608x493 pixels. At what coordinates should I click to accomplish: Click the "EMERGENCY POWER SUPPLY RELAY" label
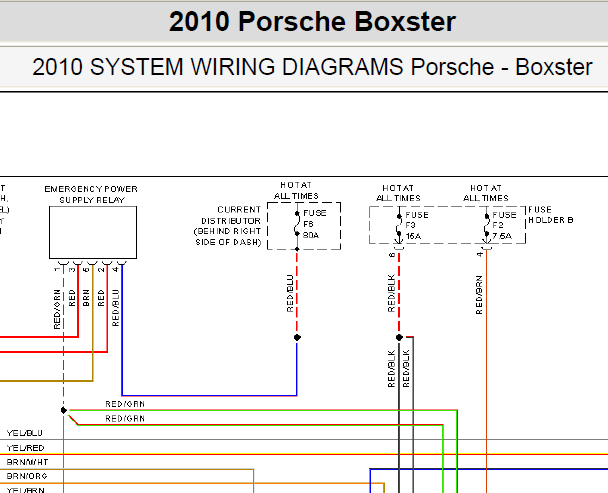click(91, 194)
